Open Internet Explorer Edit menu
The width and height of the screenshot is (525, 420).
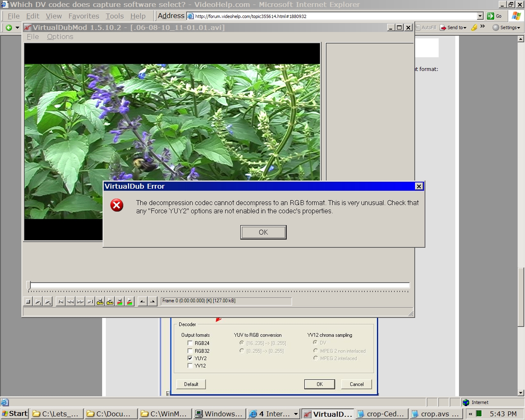coord(33,16)
